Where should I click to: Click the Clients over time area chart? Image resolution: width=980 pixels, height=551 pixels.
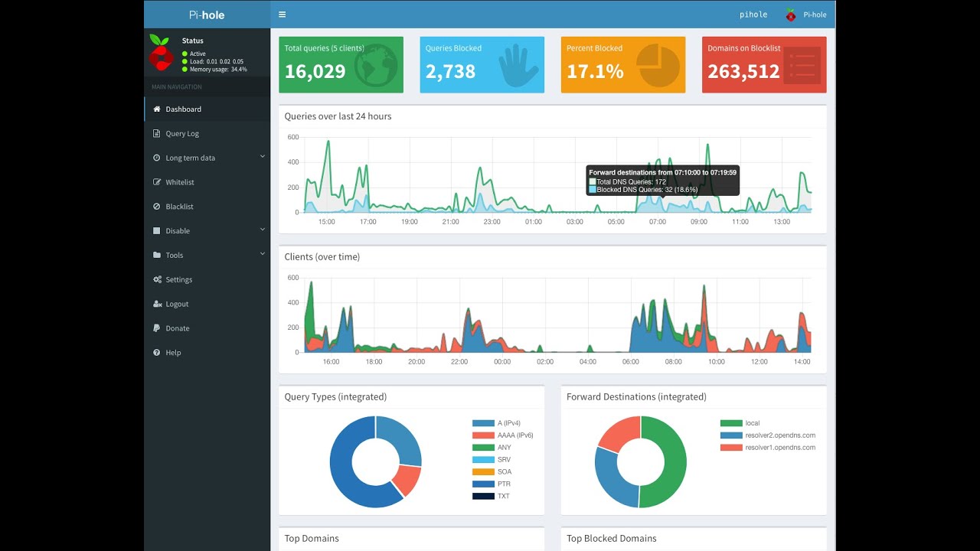pos(557,315)
